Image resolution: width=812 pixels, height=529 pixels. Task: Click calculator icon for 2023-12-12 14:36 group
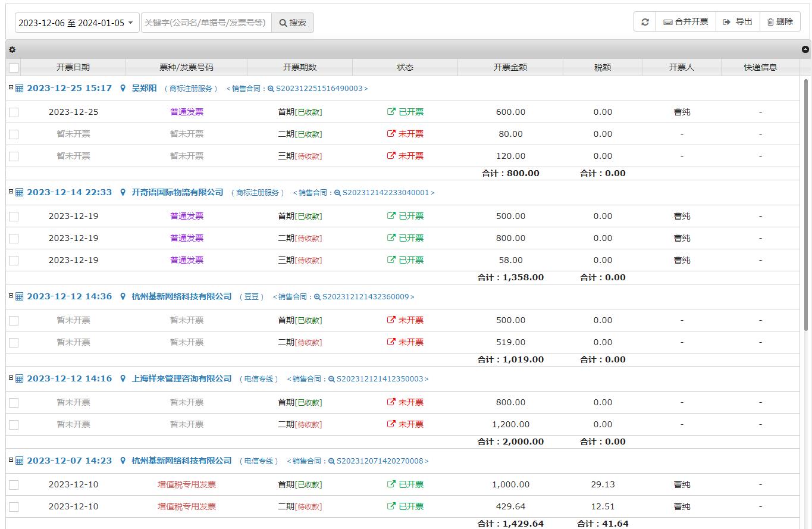19,297
